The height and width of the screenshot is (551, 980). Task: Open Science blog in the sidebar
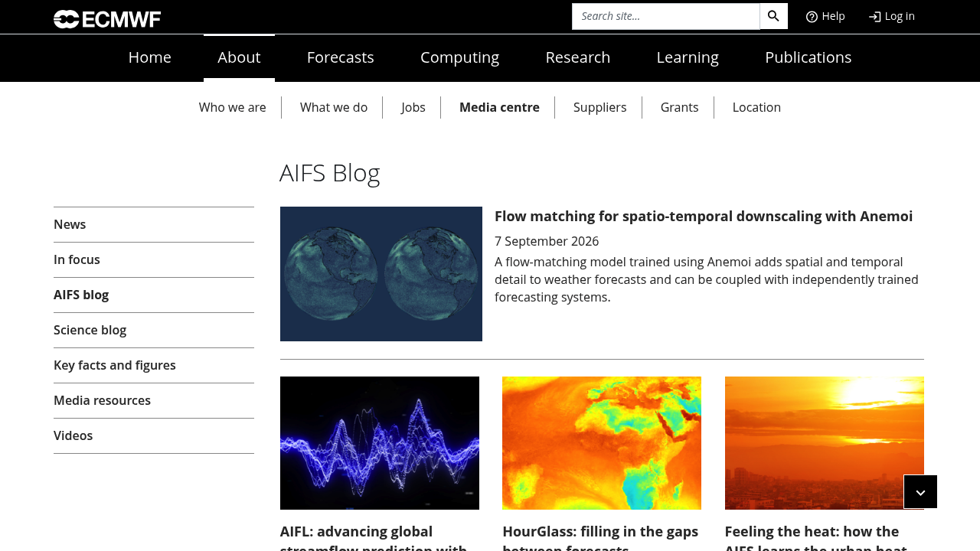click(x=154, y=330)
